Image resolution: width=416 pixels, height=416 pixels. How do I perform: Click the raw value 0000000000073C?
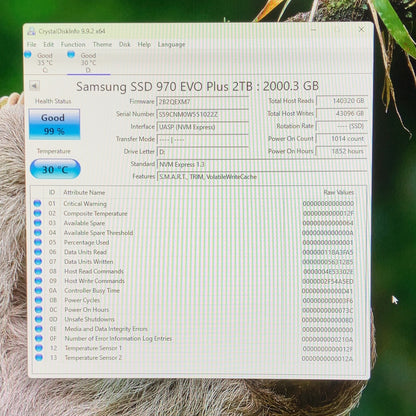[327, 310]
